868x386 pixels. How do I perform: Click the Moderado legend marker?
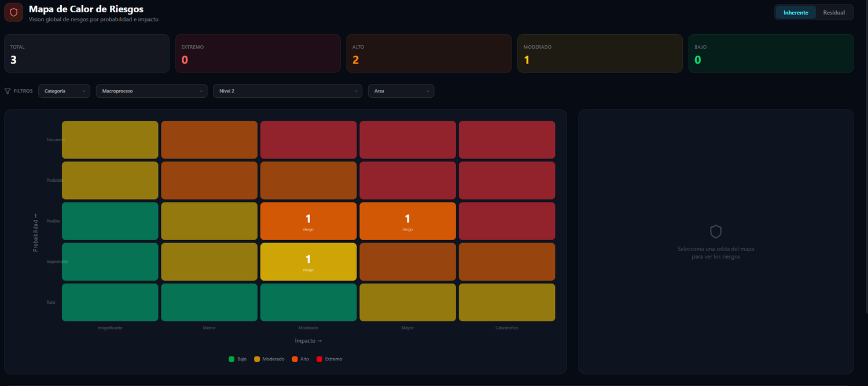pyautogui.click(x=257, y=359)
